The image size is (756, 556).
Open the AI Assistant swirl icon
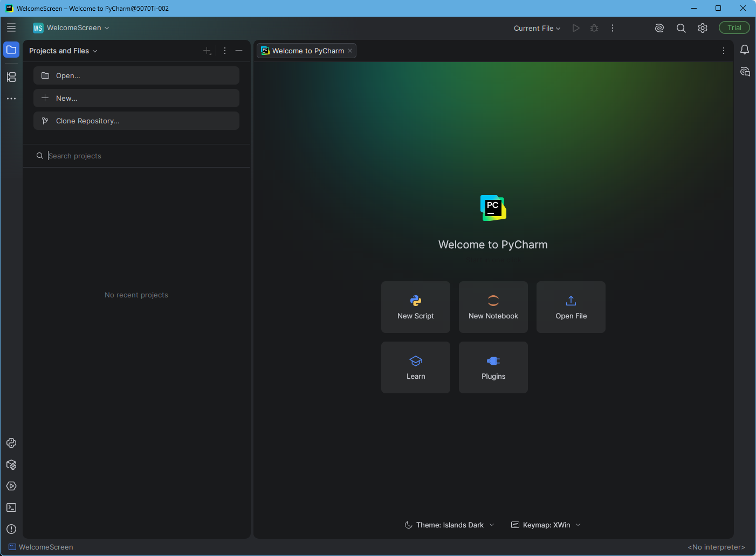pos(659,28)
